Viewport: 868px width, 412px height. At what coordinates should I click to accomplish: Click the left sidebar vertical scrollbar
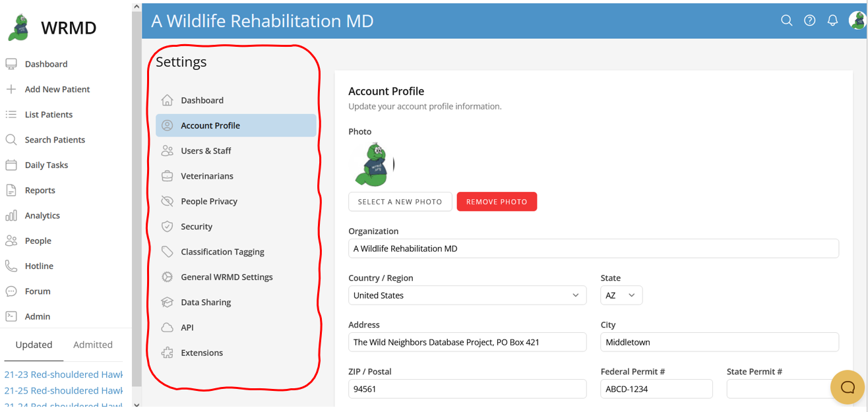pos(137,198)
